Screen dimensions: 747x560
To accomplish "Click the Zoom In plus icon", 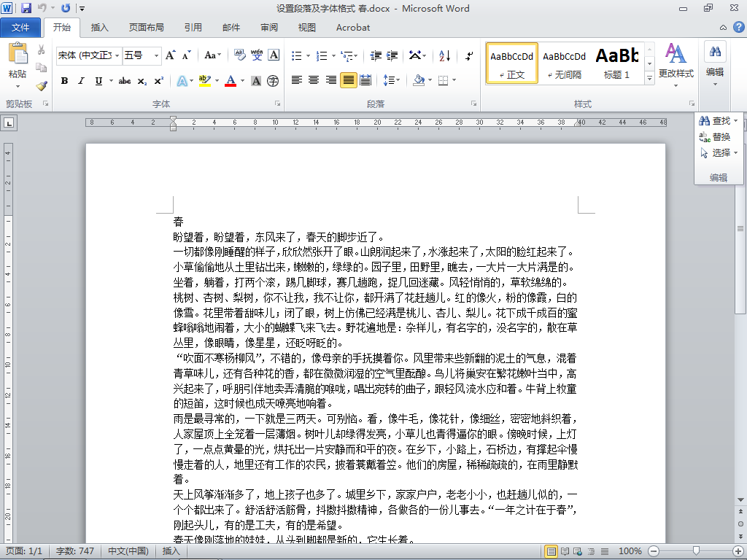I will [738, 551].
